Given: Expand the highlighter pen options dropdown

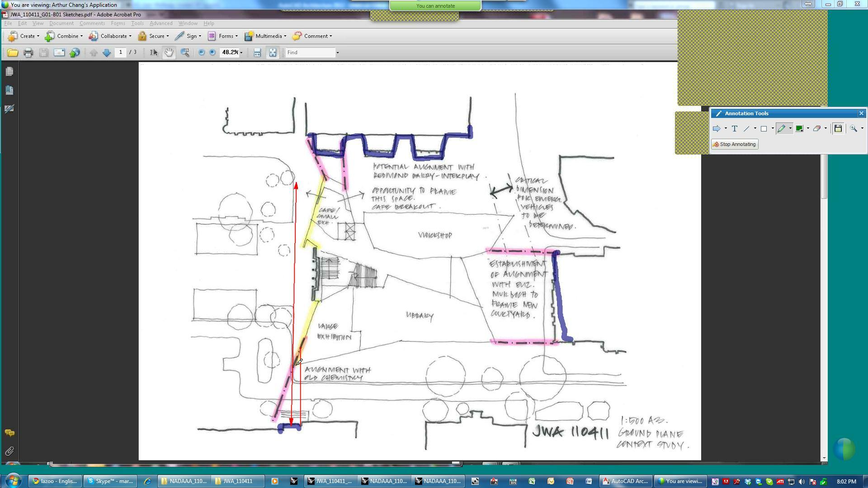Looking at the screenshot, I should click(x=790, y=129).
